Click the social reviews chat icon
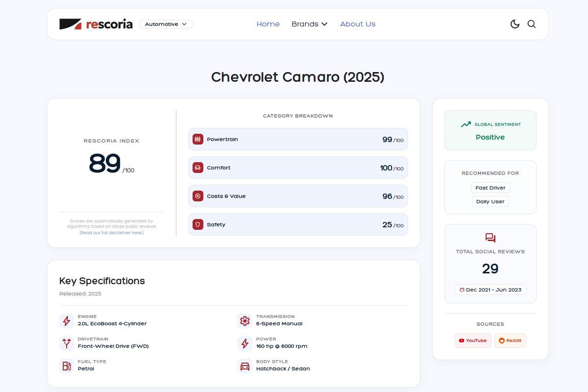This screenshot has height=392, width=588. pyautogui.click(x=490, y=238)
